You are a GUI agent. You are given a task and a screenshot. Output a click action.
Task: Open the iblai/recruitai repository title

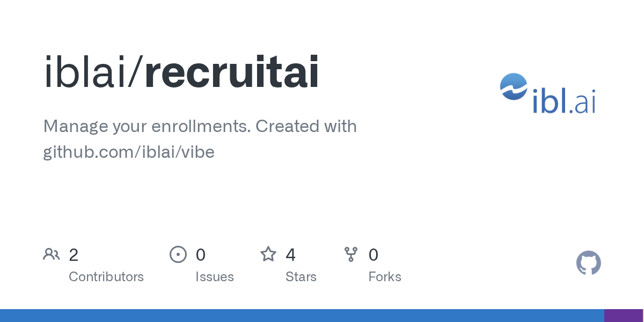(181, 72)
